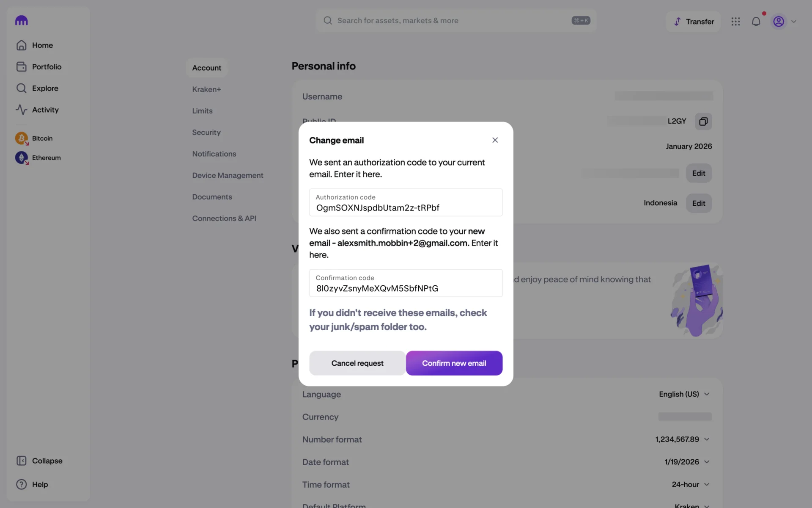Screen dimensions: 812x508
Task: Open the notifications bell
Action: [x=756, y=22]
